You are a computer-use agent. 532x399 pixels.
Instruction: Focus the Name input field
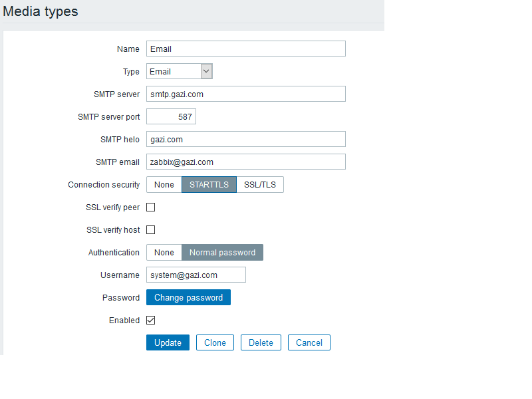[245, 49]
